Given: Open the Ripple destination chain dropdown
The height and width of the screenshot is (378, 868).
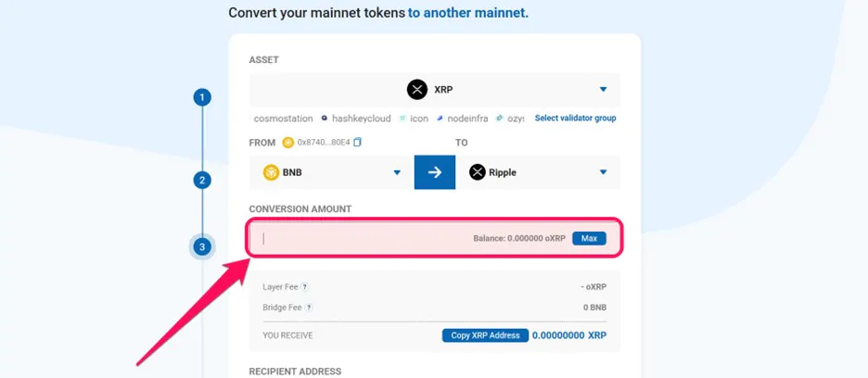Looking at the screenshot, I should 604,172.
